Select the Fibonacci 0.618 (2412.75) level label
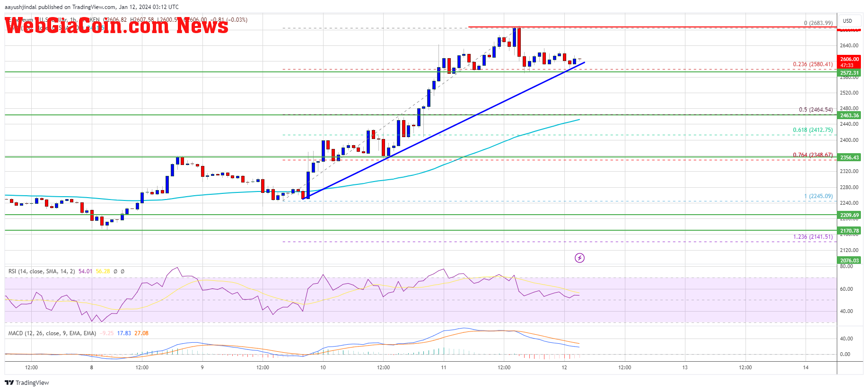868x391 pixels. click(x=813, y=130)
